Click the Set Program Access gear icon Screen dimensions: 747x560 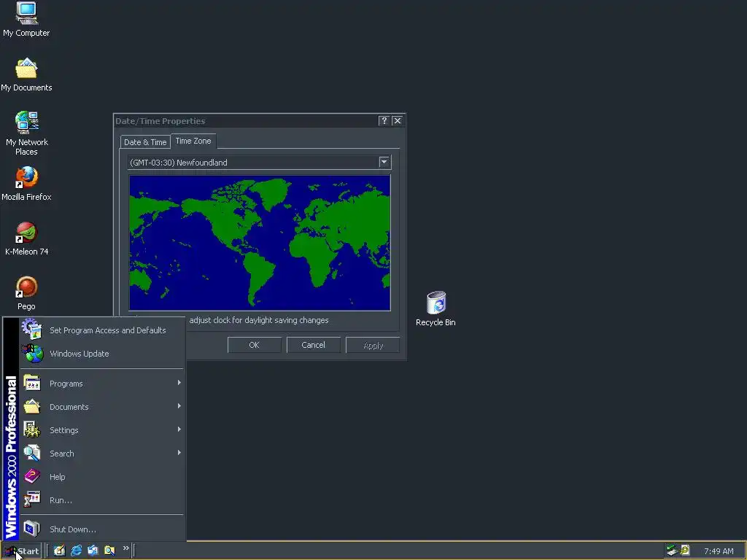point(31,329)
